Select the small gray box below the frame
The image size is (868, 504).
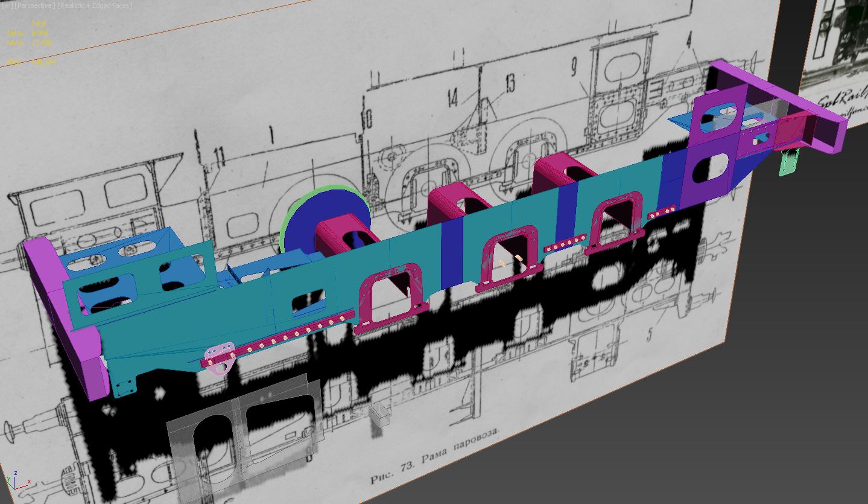coord(380,415)
